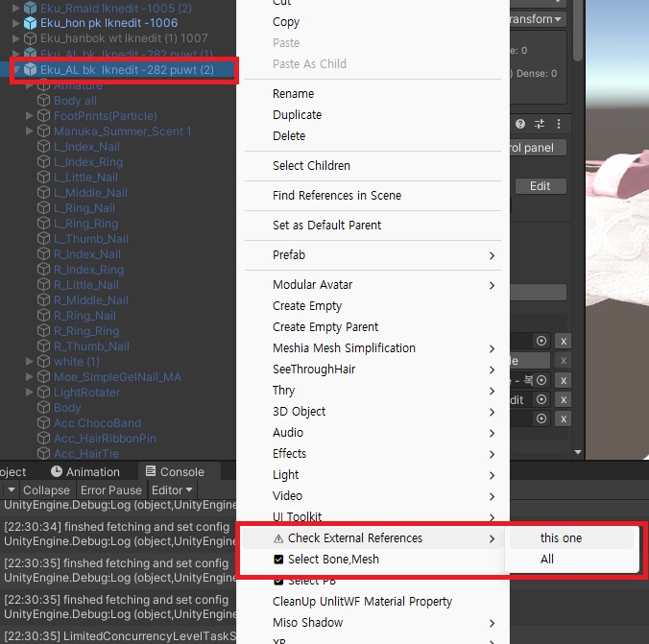The height and width of the screenshot is (644, 649).
Task: Collapse the Eku_AL bk lknedit -282 puwt (2) tree
Action: coord(16,69)
